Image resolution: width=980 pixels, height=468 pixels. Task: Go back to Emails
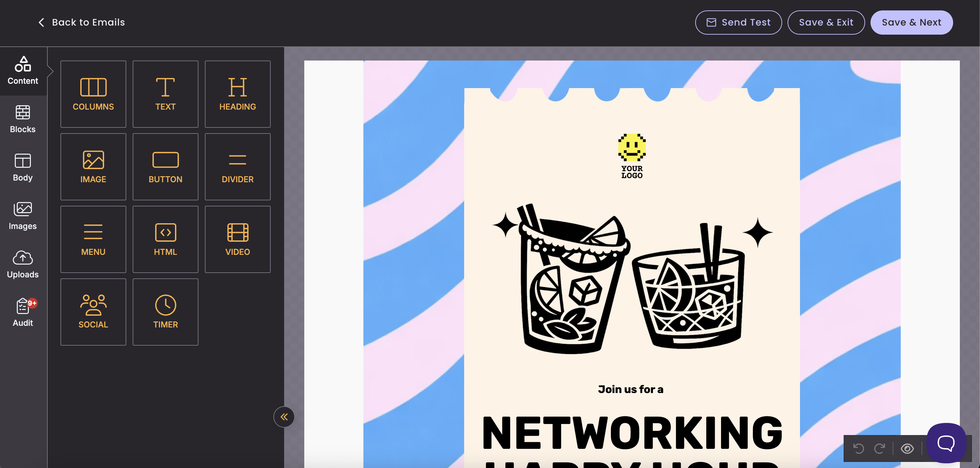81,23
